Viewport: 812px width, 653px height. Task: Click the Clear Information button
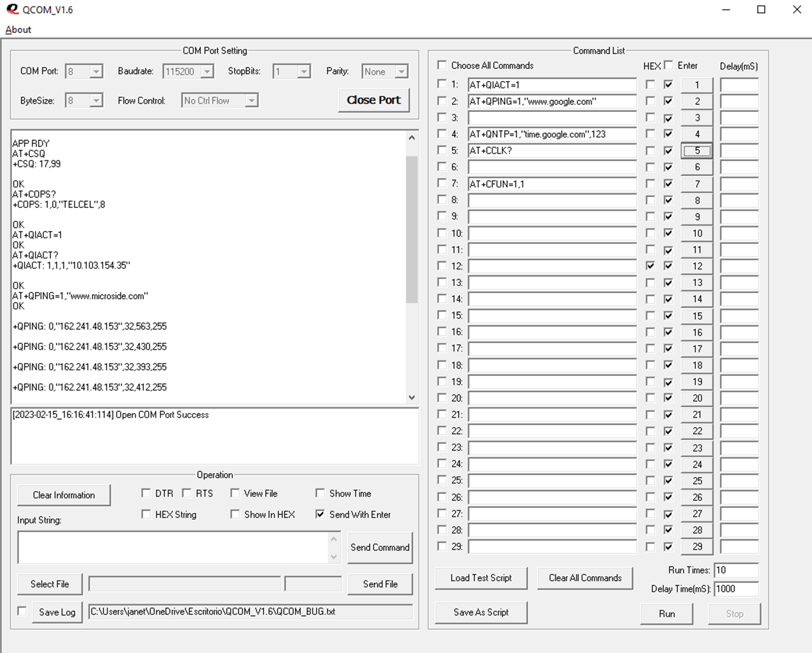(63, 495)
